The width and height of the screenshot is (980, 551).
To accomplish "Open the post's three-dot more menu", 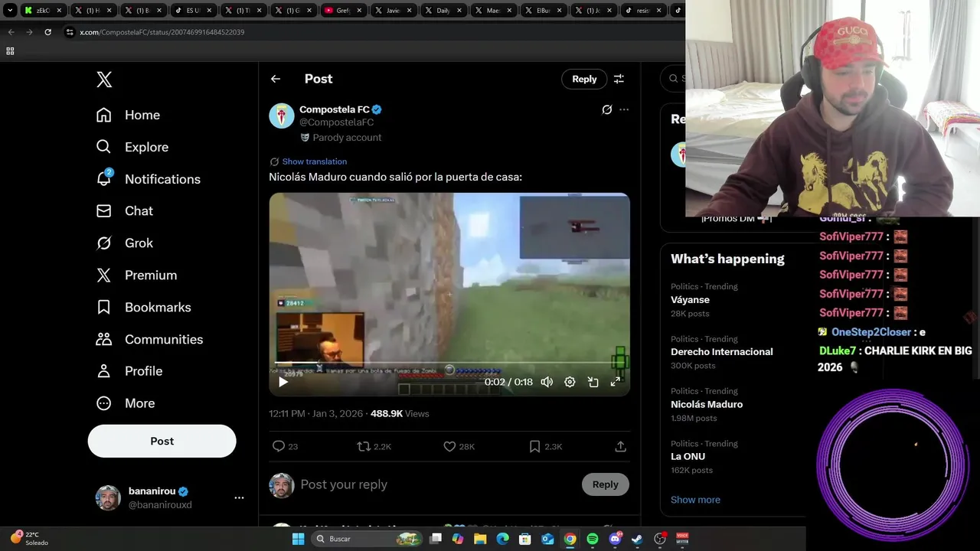I will pyautogui.click(x=624, y=109).
